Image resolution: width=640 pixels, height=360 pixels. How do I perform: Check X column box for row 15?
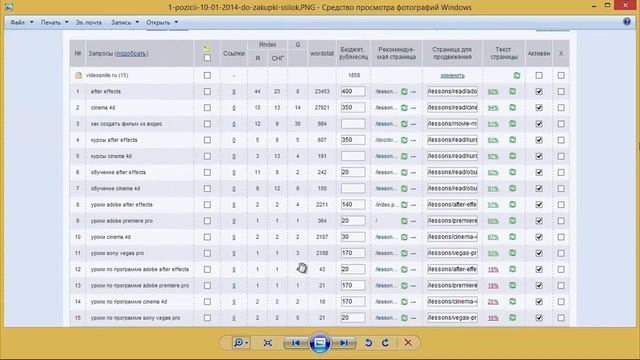pyautogui.click(x=561, y=318)
